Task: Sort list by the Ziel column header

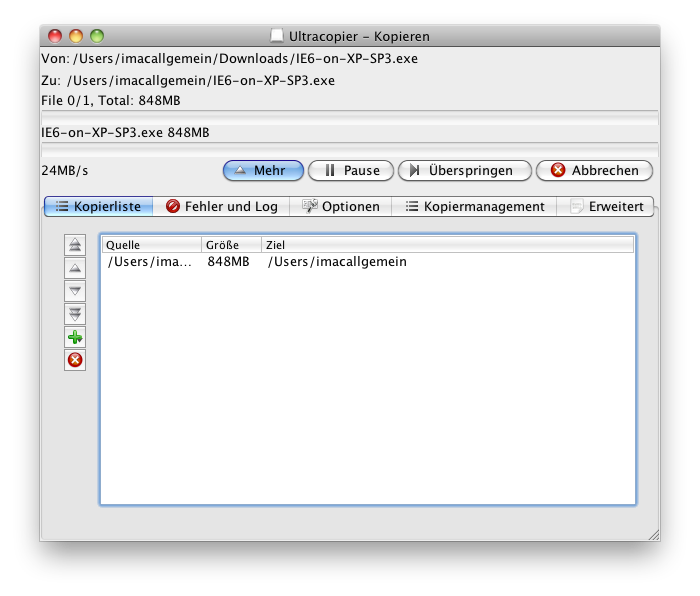Action: point(447,245)
